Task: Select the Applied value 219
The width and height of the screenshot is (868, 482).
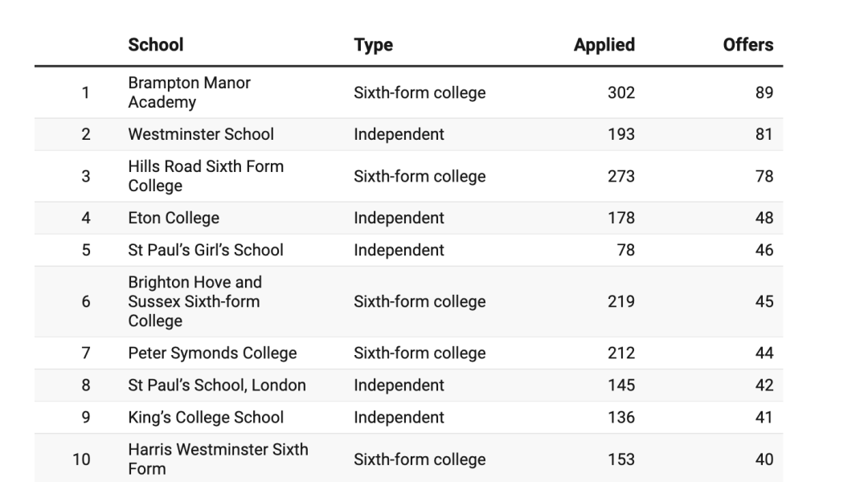Action: (x=620, y=301)
